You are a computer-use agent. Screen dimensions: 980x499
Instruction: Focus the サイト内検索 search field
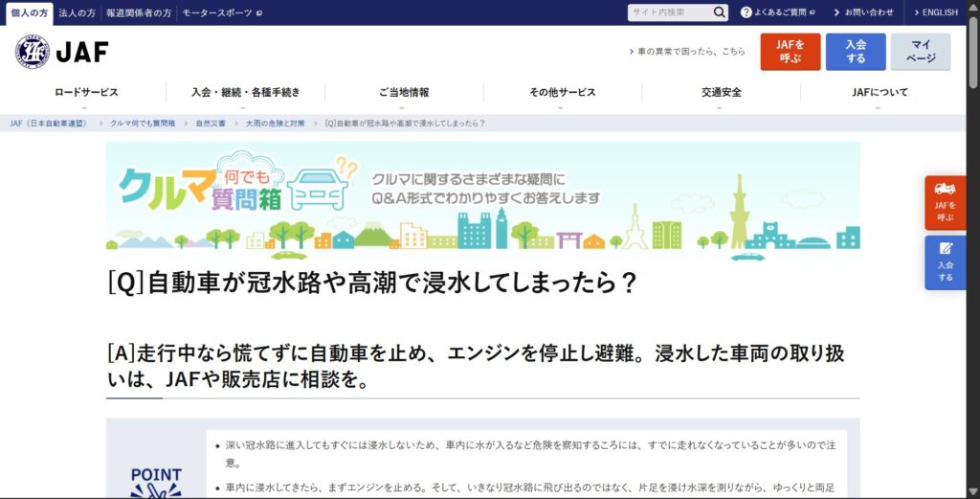(670, 11)
